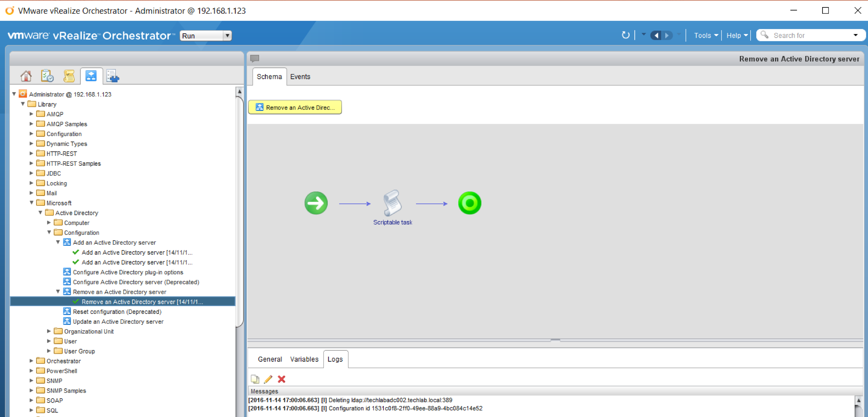Click the Configuration id log message line

click(365, 408)
